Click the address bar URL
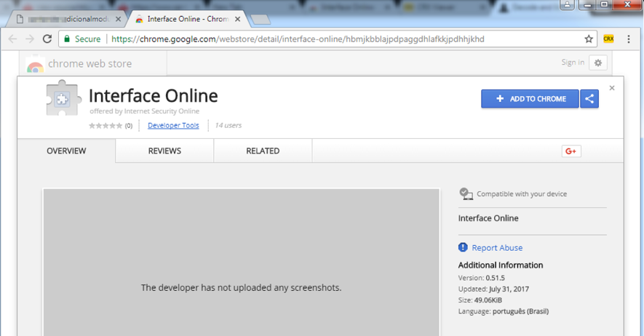Image resolution: width=644 pixels, height=336 pixels. 298,39
